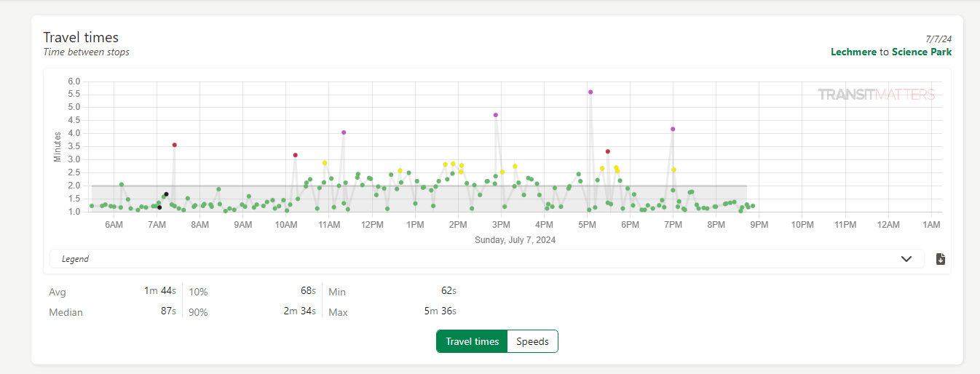
Task: Switch to the Speeds view
Action: click(x=532, y=341)
